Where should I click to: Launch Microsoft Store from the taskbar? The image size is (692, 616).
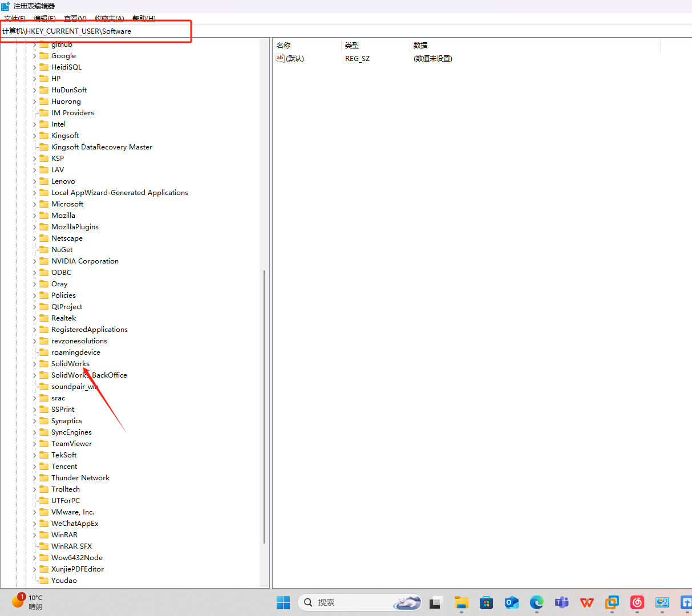(x=486, y=602)
